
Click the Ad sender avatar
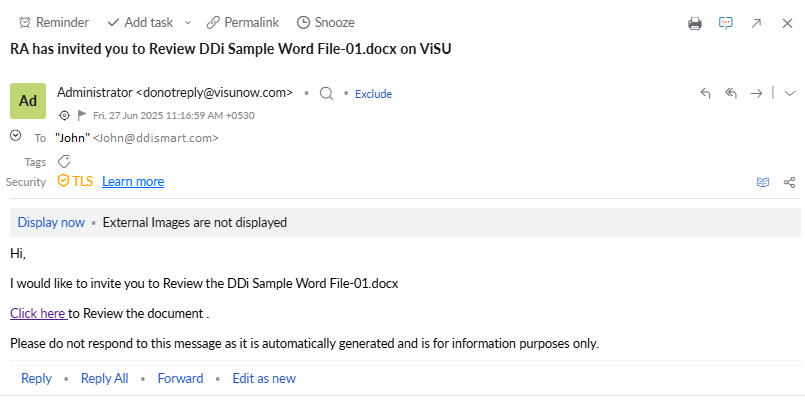[x=27, y=101]
